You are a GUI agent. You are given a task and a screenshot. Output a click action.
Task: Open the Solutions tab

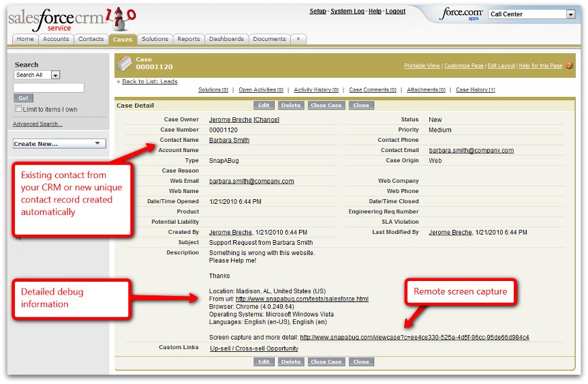pyautogui.click(x=155, y=39)
